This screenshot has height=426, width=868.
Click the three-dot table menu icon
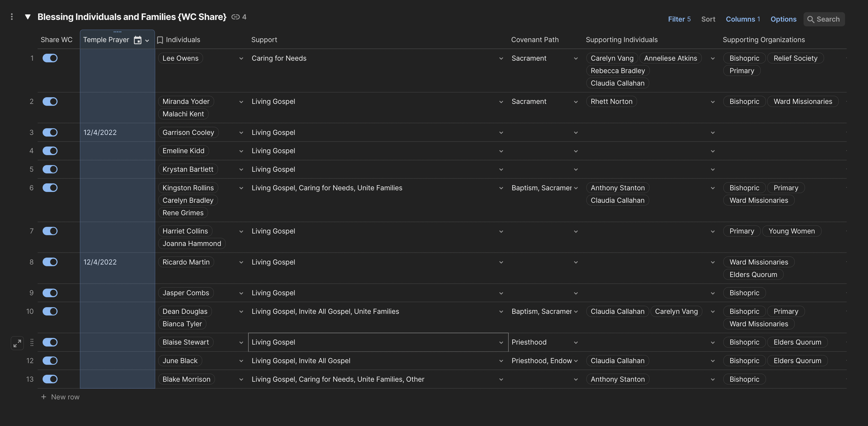(x=12, y=17)
